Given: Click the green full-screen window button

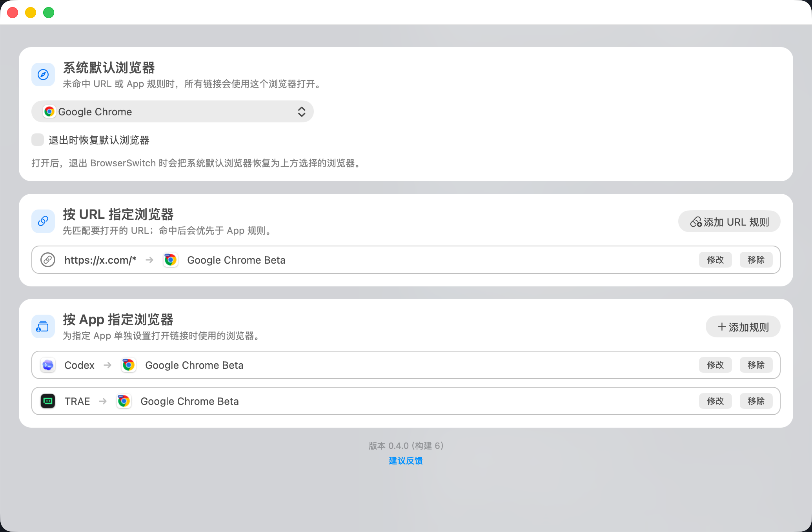Looking at the screenshot, I should pyautogui.click(x=49, y=13).
